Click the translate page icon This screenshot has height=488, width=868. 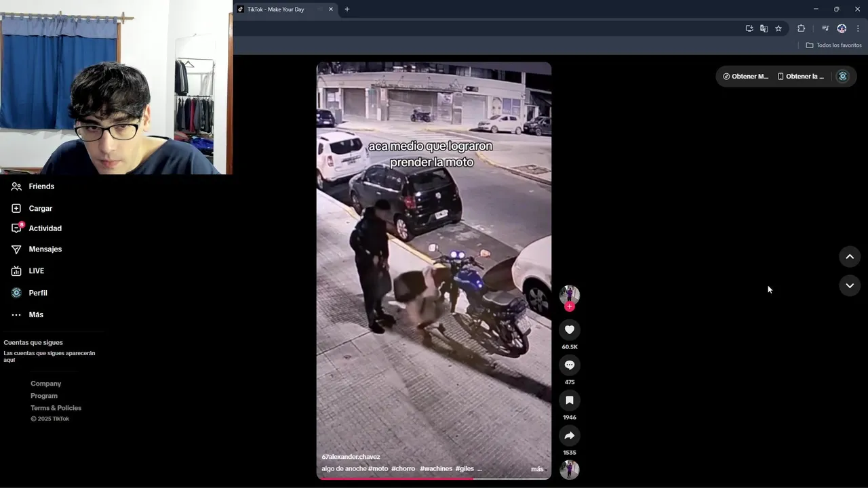tap(764, 28)
